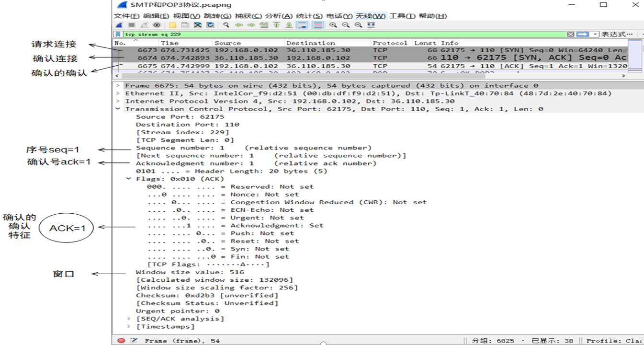Start capturing packets with shark fin icon

point(119,25)
